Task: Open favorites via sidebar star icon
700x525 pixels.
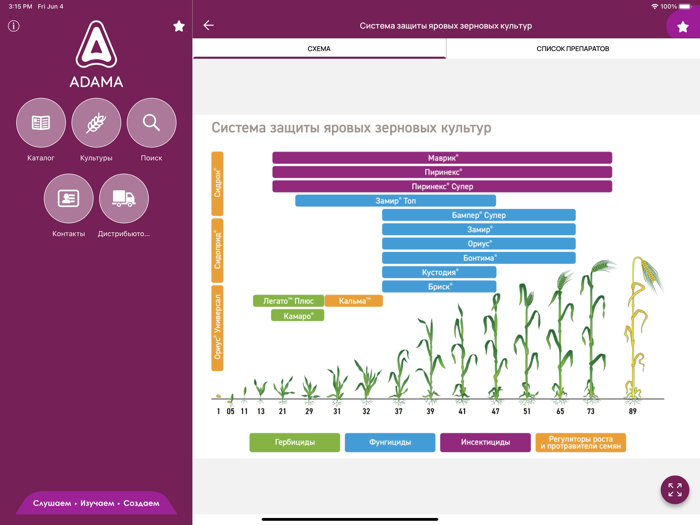Action: pyautogui.click(x=179, y=26)
